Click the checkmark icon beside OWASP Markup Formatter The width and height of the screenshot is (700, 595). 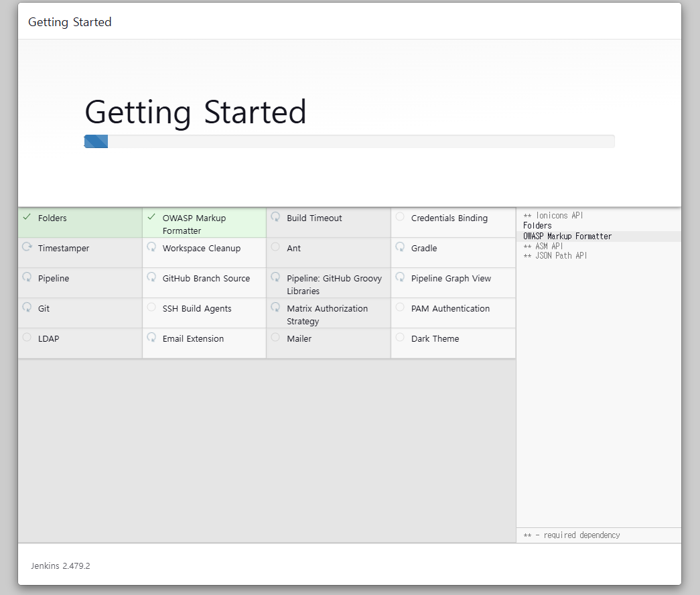[x=151, y=217]
